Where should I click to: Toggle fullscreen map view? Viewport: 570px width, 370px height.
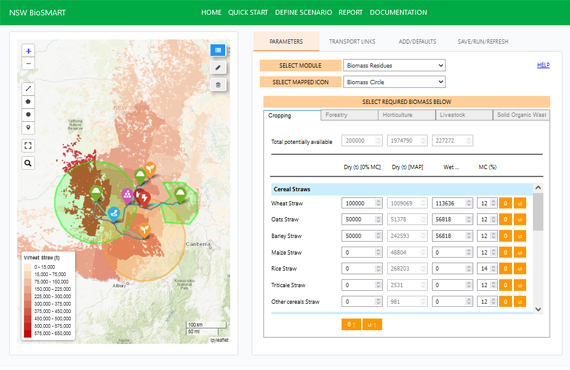[x=28, y=146]
